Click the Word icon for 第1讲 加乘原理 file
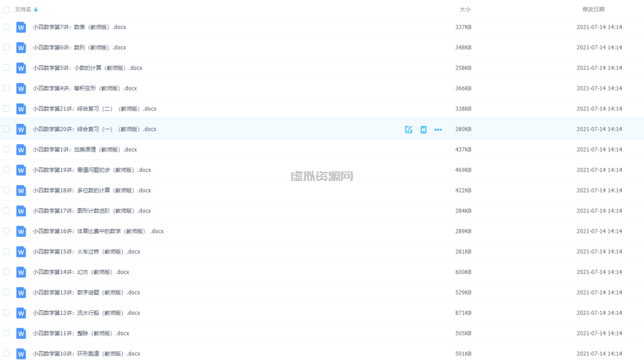Screen dimensions: 644x362 coord(21,150)
